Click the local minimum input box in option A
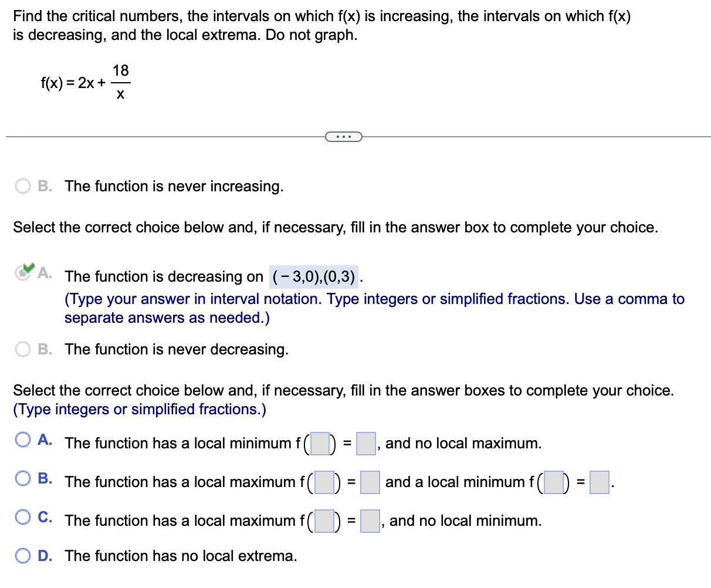The width and height of the screenshot is (711, 588). pos(319,443)
